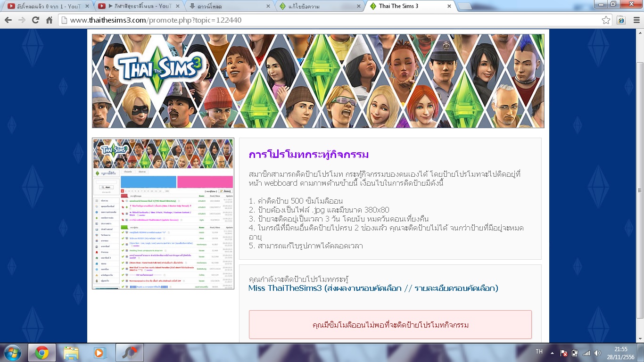
Task: Close the แก้ไขข้อความ tab
Action: coord(358,6)
